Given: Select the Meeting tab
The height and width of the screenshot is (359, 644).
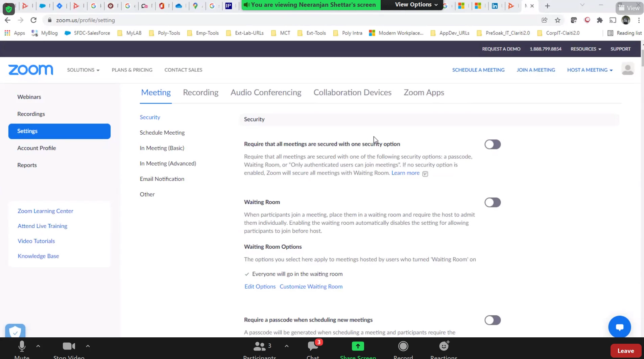Looking at the screenshot, I should pyautogui.click(x=156, y=92).
